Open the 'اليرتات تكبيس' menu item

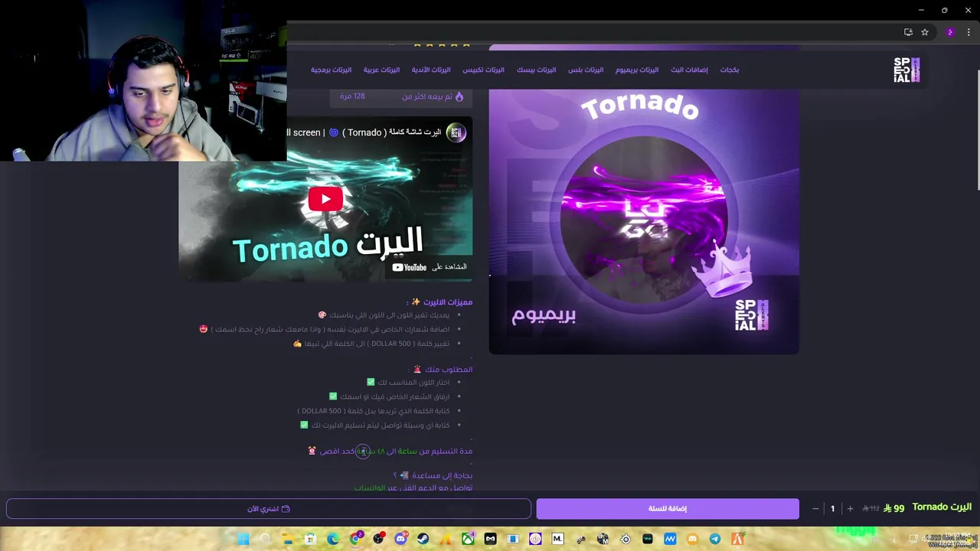coord(483,70)
